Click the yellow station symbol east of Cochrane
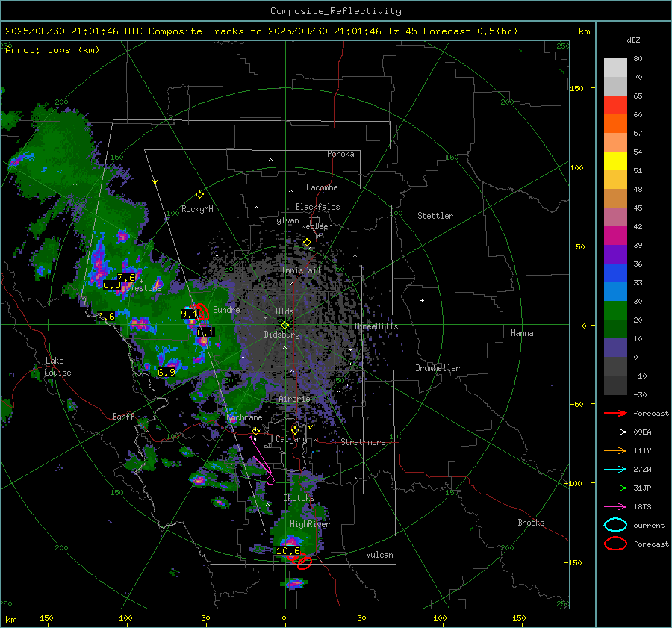 click(x=255, y=432)
